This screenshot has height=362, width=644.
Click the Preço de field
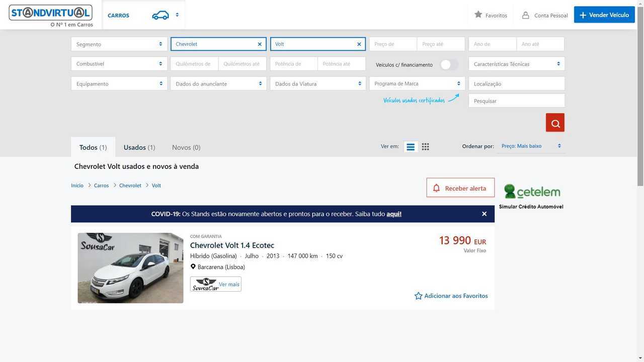393,44
